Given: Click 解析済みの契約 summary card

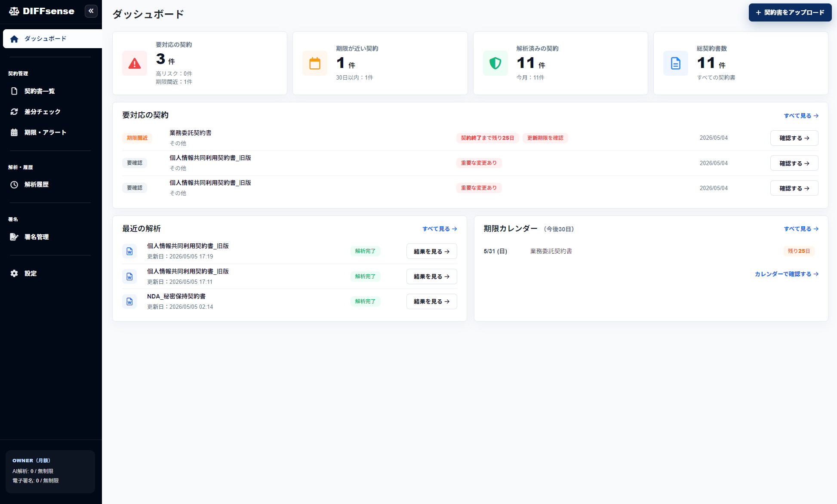Looking at the screenshot, I should 560,63.
